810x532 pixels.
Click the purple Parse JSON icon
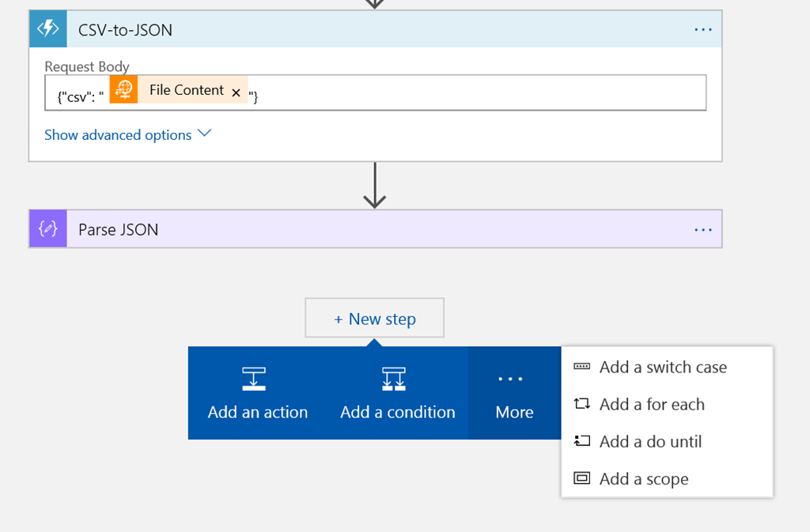click(x=47, y=229)
